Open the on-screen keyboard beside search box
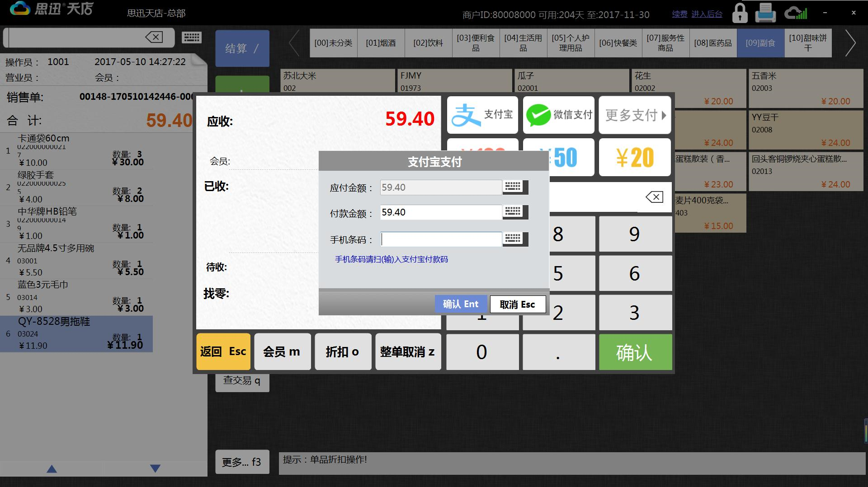The height and width of the screenshot is (487, 868). click(x=192, y=37)
